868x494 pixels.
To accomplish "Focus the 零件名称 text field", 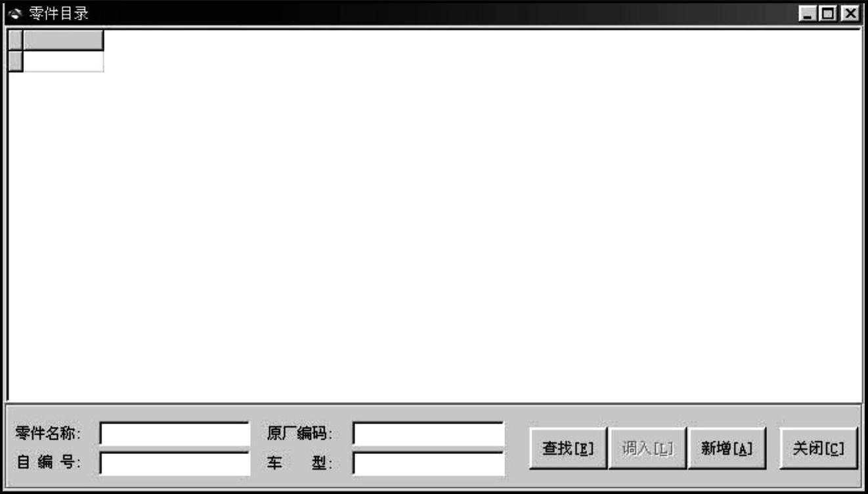I will [x=175, y=434].
